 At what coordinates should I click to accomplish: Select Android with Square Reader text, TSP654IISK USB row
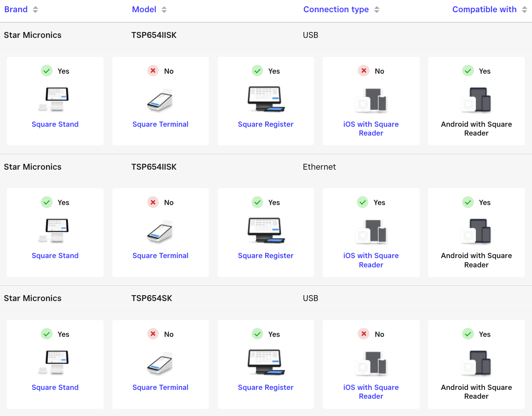coord(476,128)
